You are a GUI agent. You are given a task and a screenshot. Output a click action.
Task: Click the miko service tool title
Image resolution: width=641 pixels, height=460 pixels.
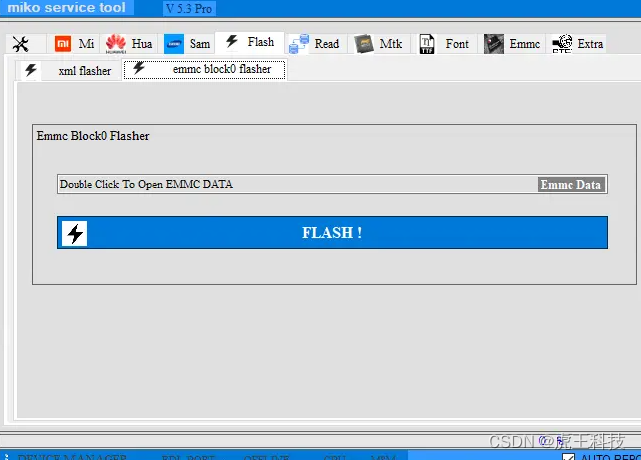tap(66, 7)
